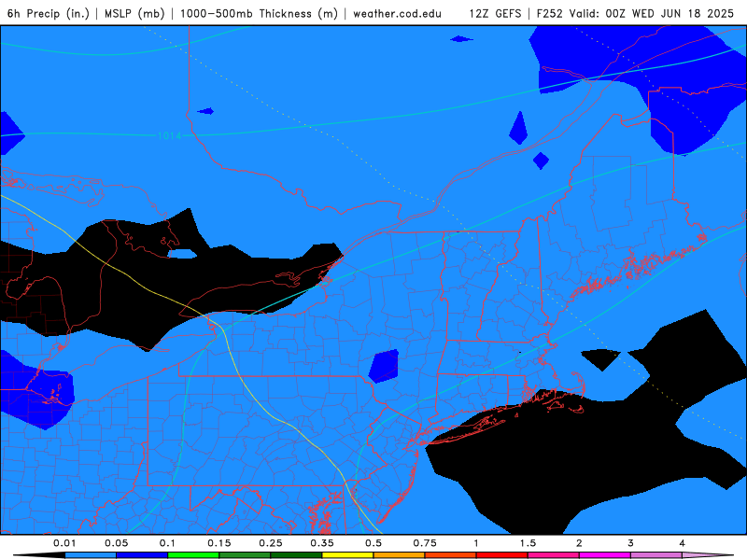747x560 pixels.
Task: Select the bright green 0.1–0.15 legend swatch
Action: 193,555
